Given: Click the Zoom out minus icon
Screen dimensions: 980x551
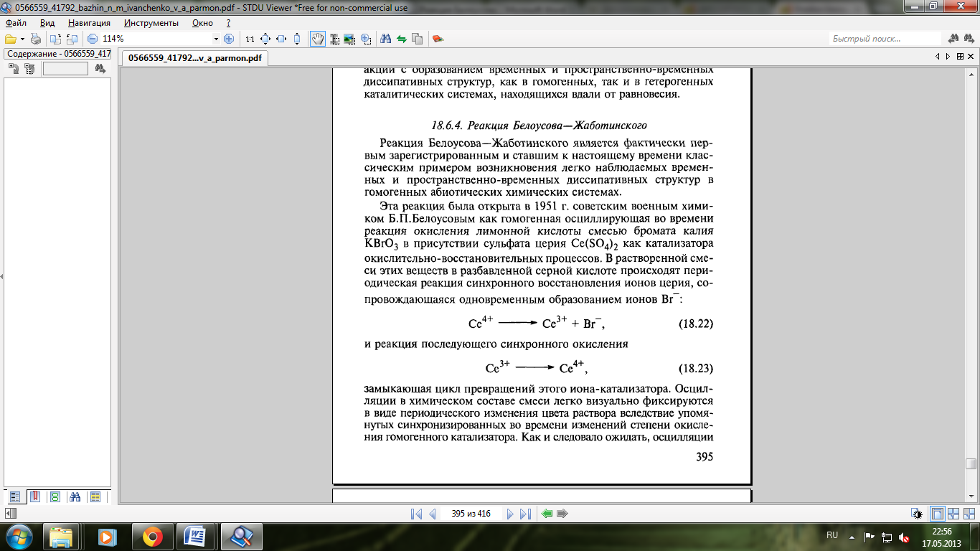Looking at the screenshot, I should 93,39.
